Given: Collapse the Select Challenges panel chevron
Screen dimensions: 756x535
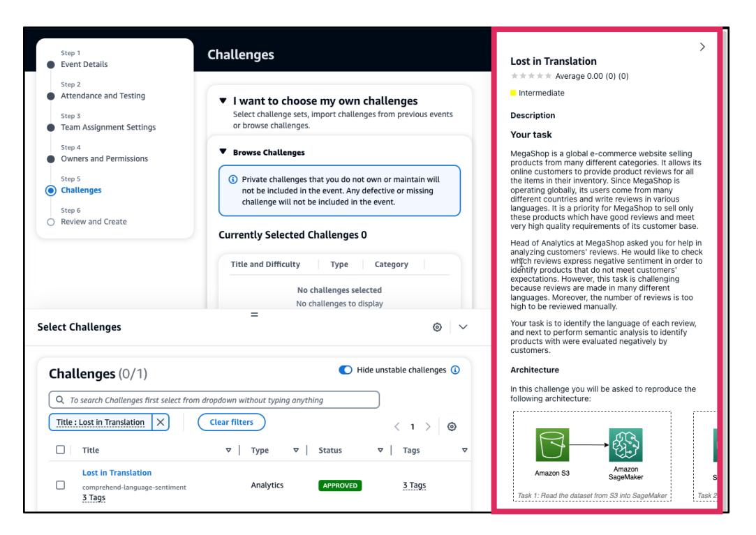Looking at the screenshot, I should click(x=462, y=327).
